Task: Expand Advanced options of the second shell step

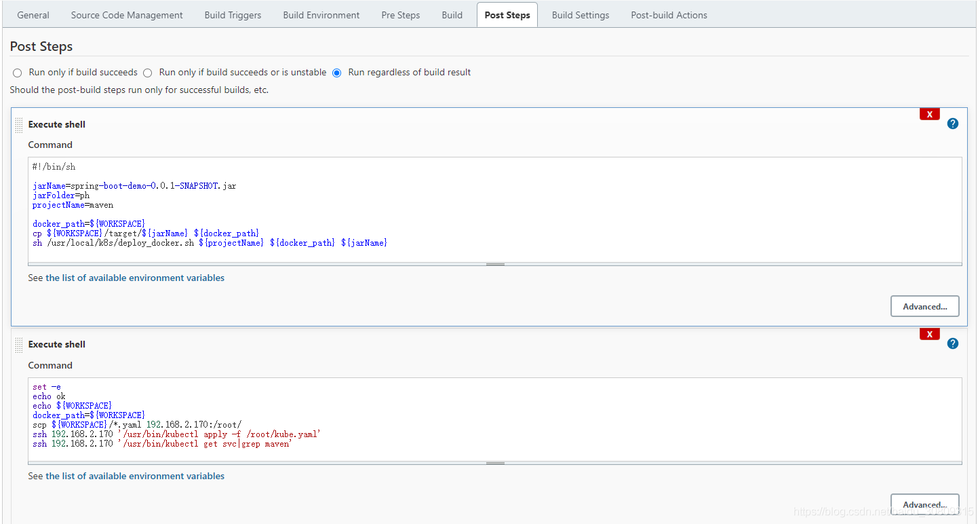Action: click(x=924, y=504)
